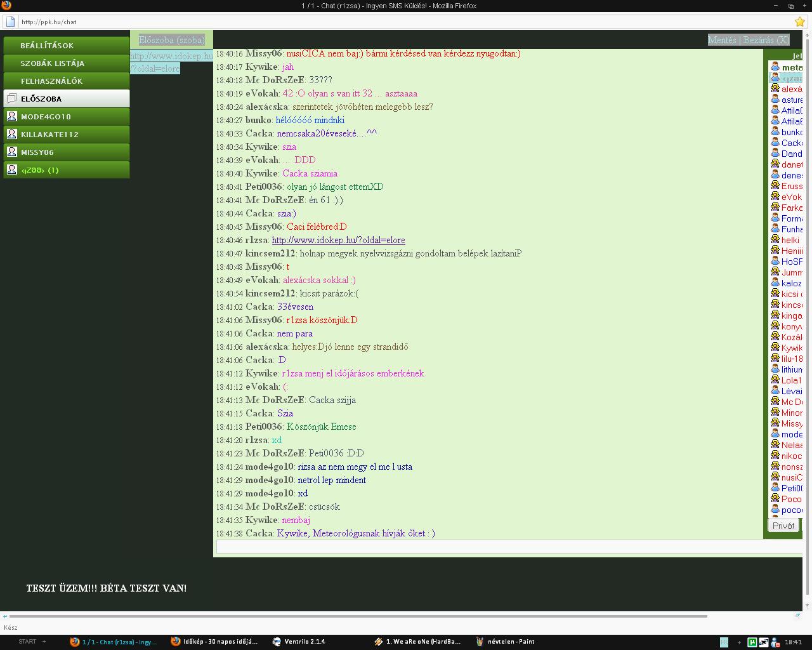Open Ventrilo 2.1.4 from the taskbar
Screen dimensions: 812x650
(x=298, y=642)
